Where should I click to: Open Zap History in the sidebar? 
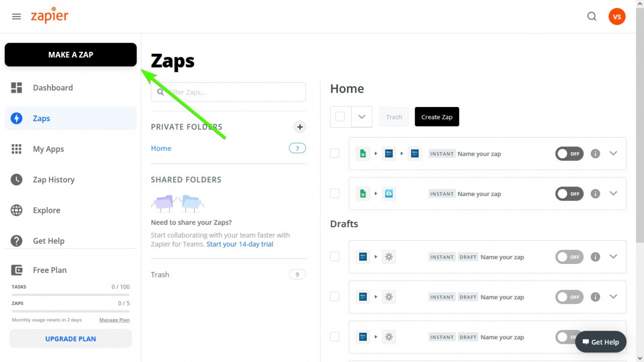coord(70,179)
